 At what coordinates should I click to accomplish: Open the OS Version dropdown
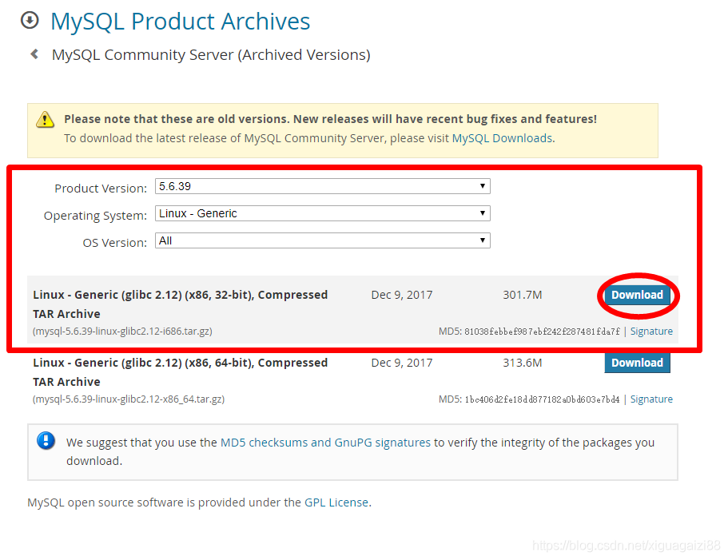pyautogui.click(x=322, y=240)
